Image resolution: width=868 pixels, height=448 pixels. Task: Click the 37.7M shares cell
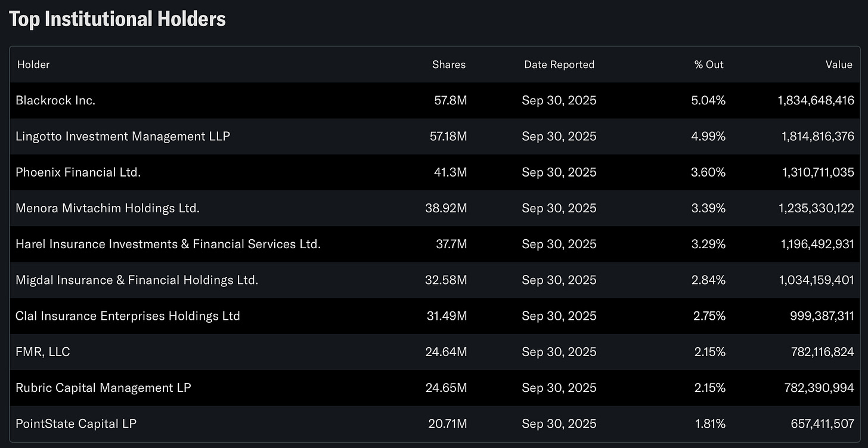click(x=451, y=244)
